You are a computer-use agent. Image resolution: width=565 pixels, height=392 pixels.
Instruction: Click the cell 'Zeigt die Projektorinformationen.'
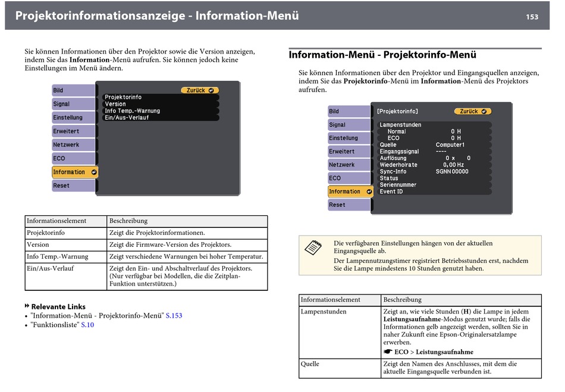coord(187,233)
